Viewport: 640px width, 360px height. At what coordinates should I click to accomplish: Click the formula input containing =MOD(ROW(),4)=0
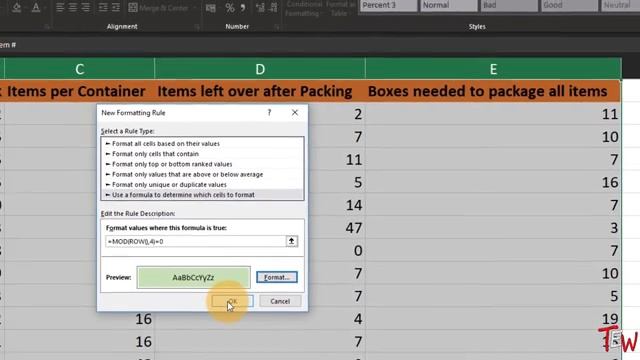click(195, 241)
